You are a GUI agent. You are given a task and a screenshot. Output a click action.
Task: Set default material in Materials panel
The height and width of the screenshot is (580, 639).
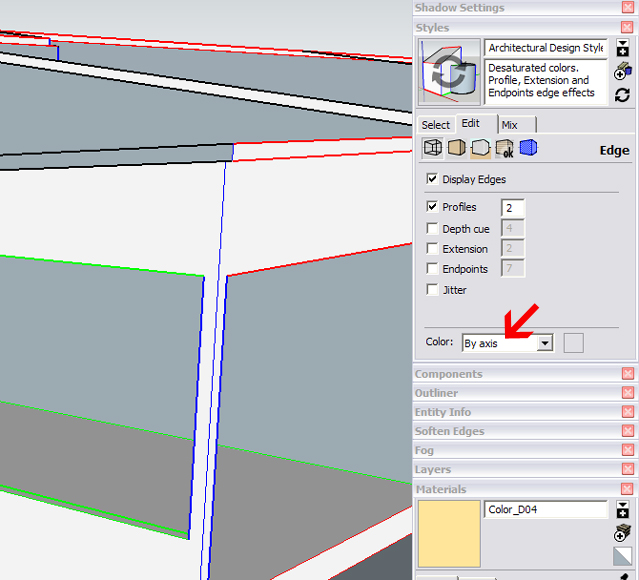[x=623, y=556]
